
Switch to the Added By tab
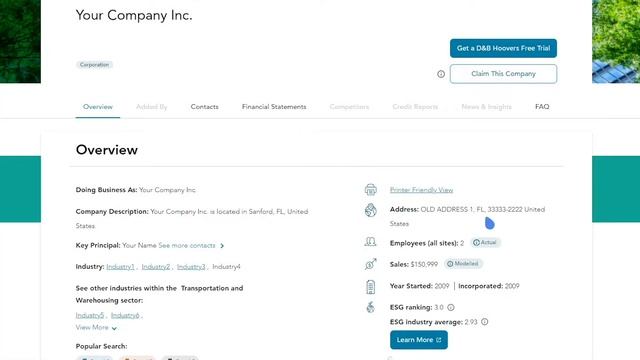click(x=151, y=107)
